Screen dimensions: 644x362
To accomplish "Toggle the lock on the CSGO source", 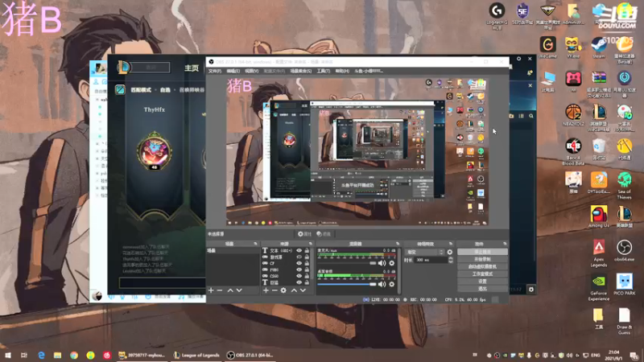I will [307, 276].
